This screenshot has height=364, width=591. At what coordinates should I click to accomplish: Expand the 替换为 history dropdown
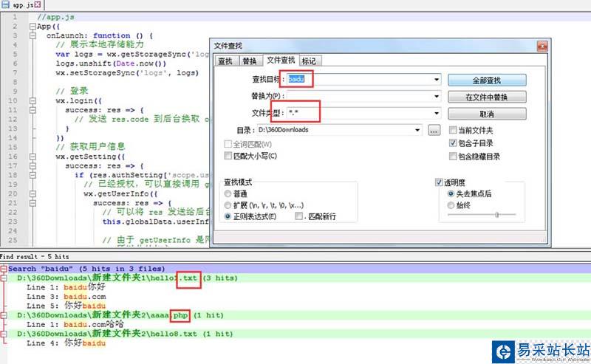coord(437,96)
